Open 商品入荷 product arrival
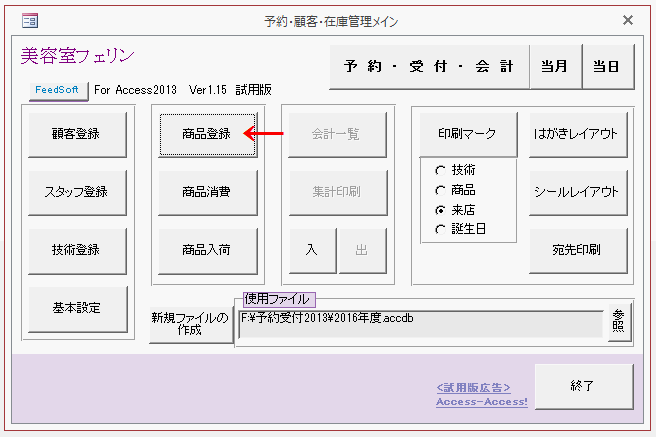The height and width of the screenshot is (437, 656). point(207,250)
